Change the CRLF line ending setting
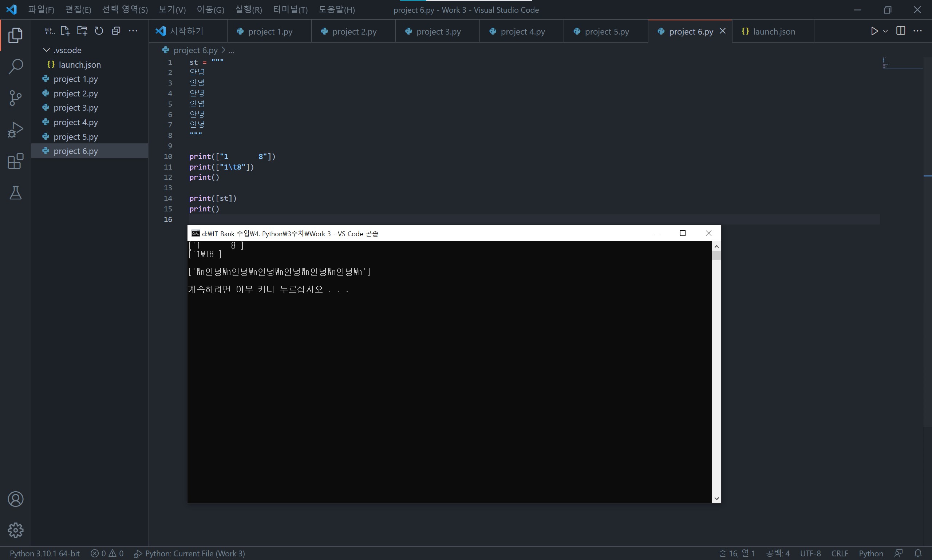 click(840, 553)
